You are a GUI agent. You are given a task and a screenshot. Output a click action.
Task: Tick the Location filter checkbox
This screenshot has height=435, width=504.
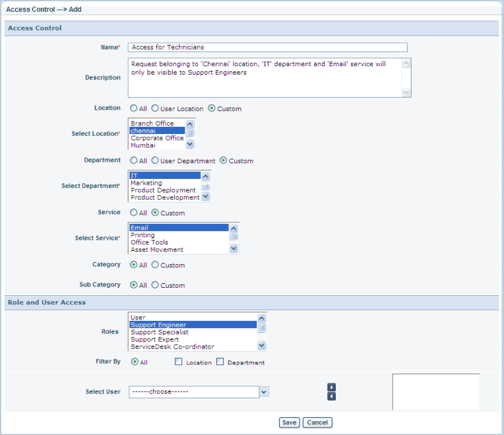pos(179,362)
